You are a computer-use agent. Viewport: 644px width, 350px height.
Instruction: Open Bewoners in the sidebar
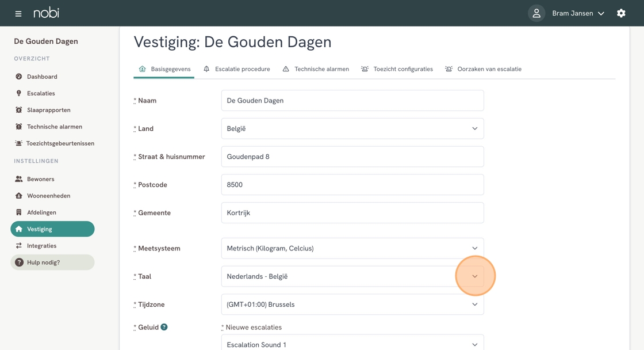coord(40,179)
